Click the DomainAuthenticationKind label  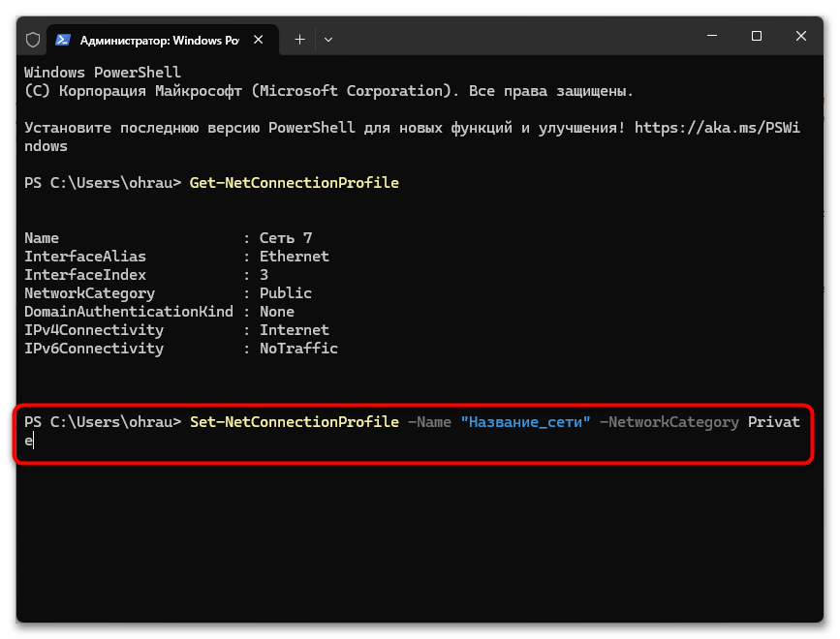click(129, 311)
